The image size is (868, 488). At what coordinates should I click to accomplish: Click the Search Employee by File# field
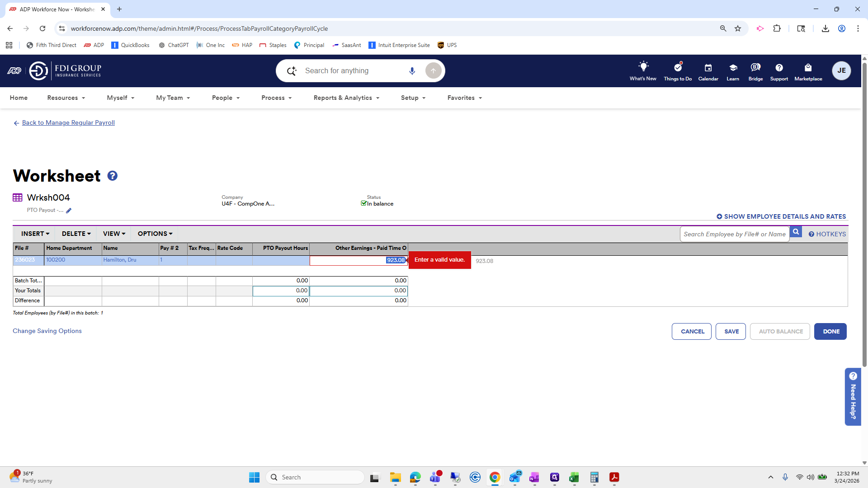click(x=734, y=234)
